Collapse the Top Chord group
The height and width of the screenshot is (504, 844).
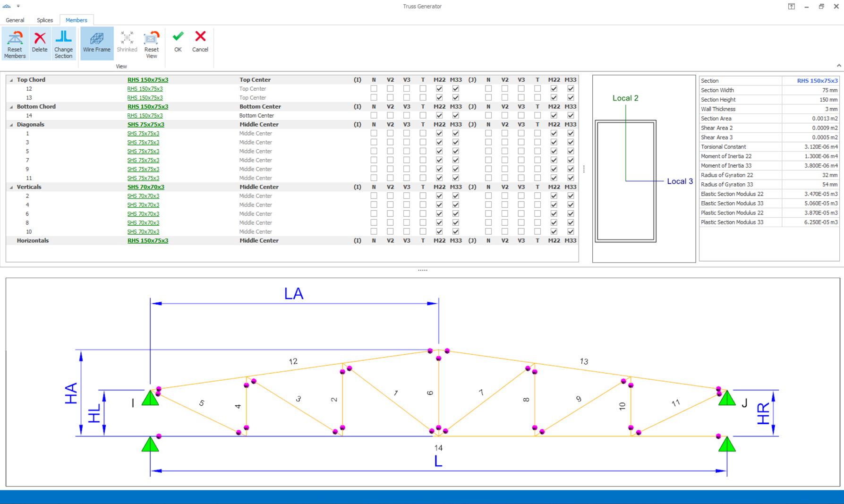11,80
